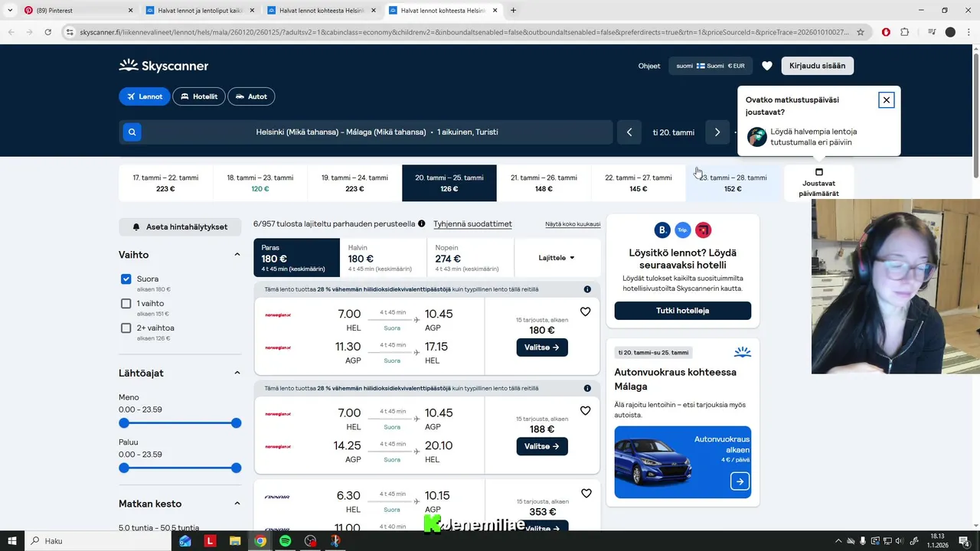Check the 2+ vaihtoa checkbox
Screen dimensions: 980x551
126,328
